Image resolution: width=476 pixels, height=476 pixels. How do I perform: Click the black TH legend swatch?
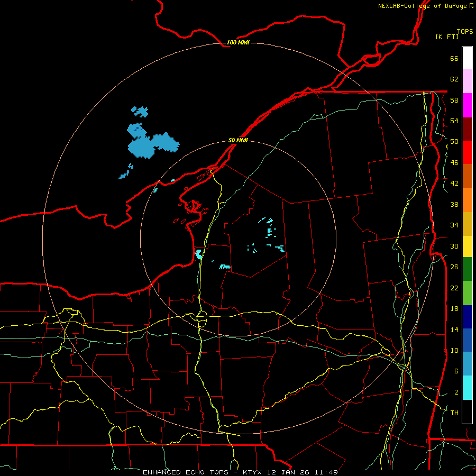467,411
